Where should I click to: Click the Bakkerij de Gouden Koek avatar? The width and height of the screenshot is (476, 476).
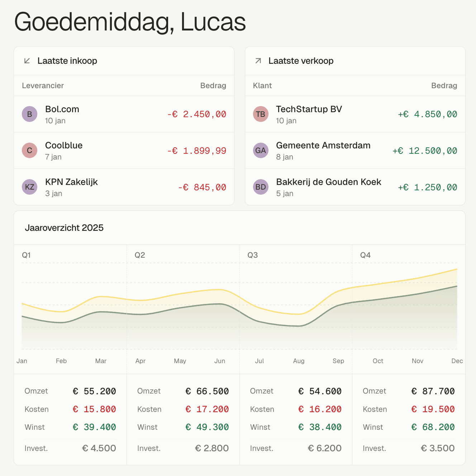261,187
